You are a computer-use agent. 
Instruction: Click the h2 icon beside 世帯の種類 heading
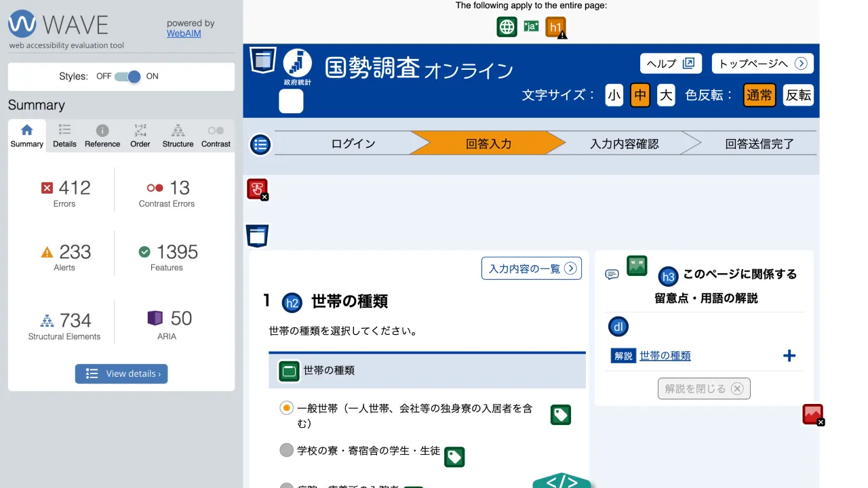coord(292,302)
